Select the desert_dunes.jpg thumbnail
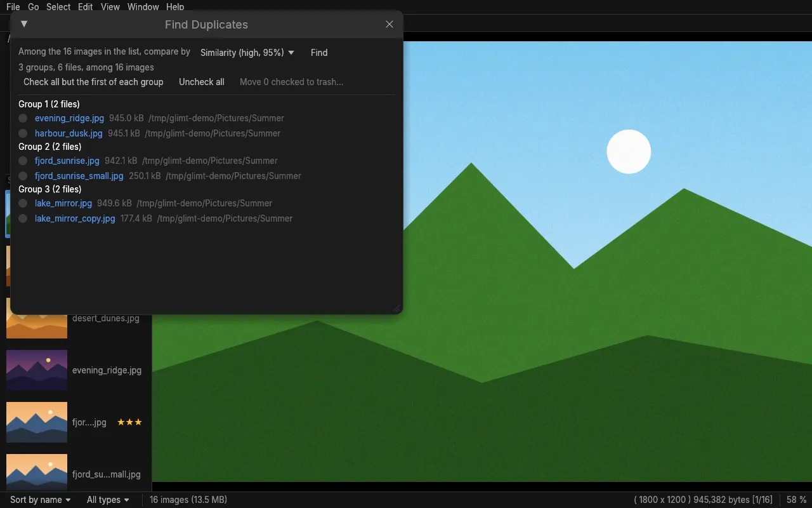This screenshot has width=812, height=508. tap(37, 318)
